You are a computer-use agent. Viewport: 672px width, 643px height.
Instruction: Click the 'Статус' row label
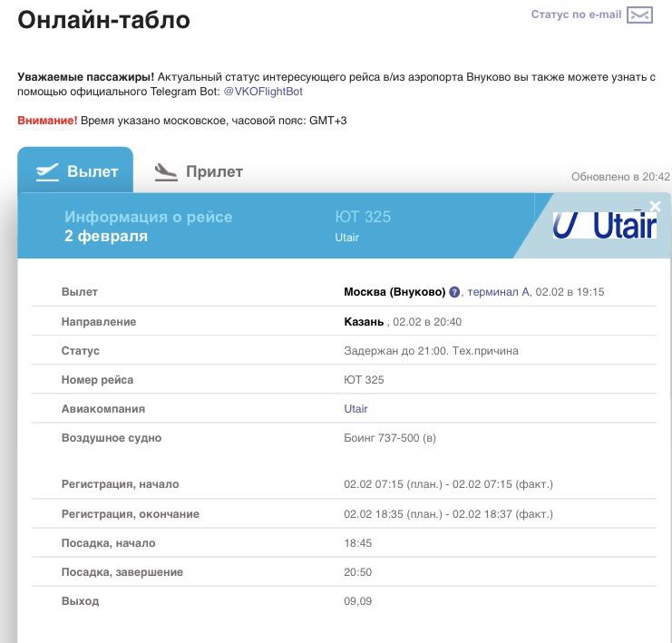pyautogui.click(x=80, y=351)
